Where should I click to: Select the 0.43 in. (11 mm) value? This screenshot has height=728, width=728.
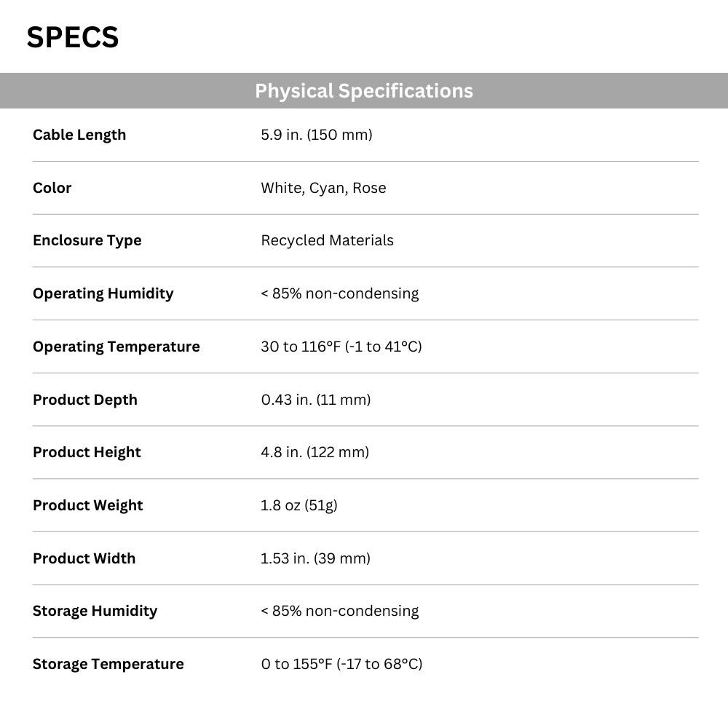pyautogui.click(x=316, y=400)
